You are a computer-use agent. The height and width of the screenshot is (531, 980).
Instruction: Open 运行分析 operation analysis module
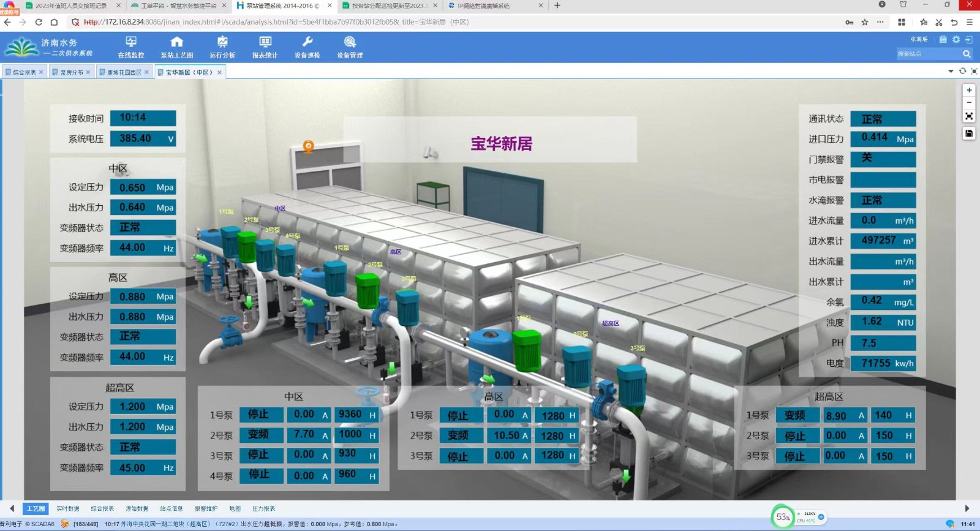[x=222, y=47]
